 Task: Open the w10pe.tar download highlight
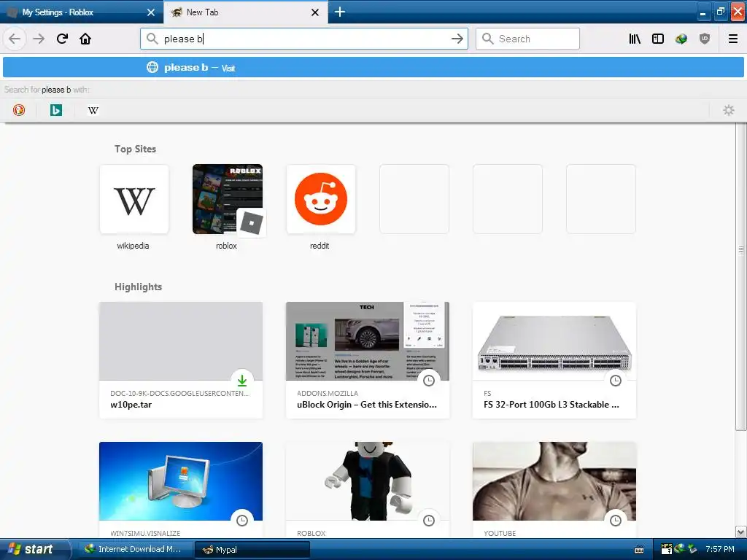181,360
